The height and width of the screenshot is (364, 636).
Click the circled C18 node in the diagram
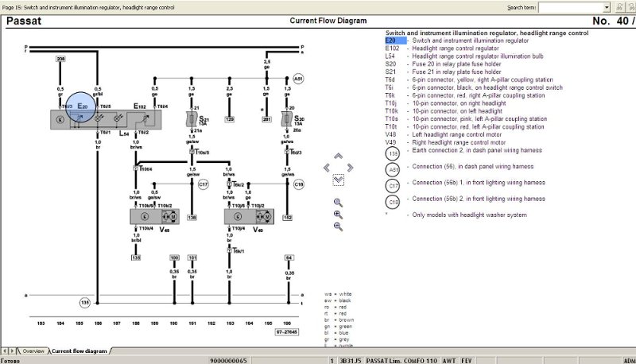pos(299,184)
